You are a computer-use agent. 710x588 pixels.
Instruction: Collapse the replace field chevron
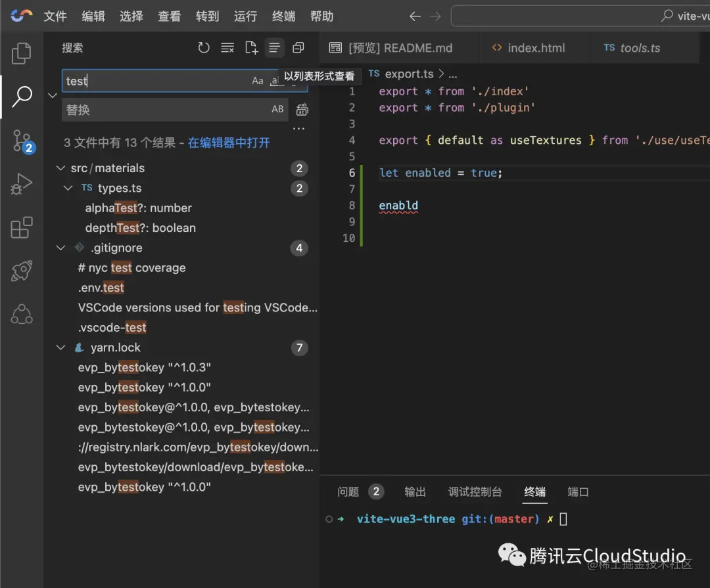(53, 95)
